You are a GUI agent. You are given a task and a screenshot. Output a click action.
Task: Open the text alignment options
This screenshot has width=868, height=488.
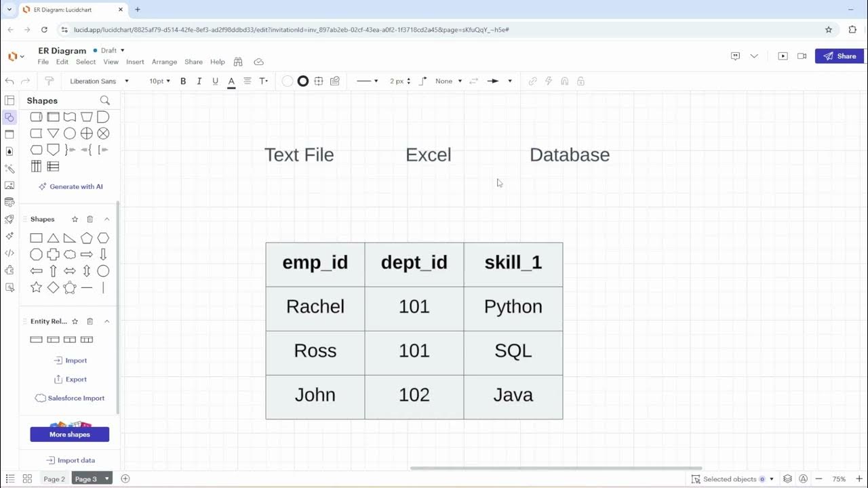[x=248, y=81]
